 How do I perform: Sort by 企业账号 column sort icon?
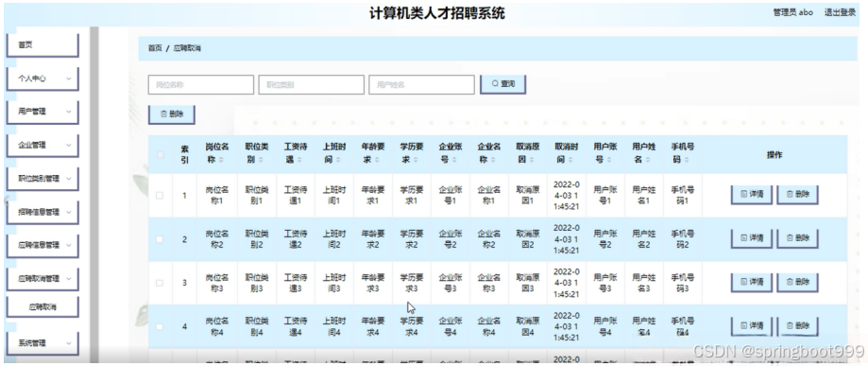454,160
